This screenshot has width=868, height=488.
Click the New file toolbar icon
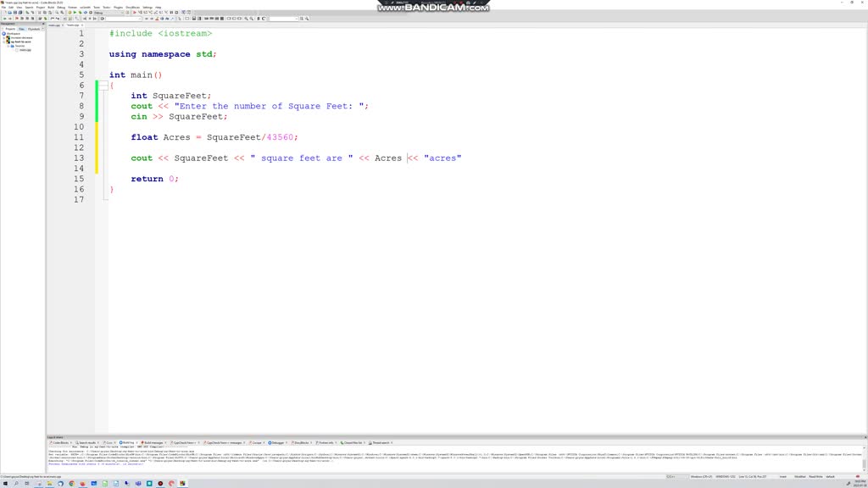coord(3,13)
